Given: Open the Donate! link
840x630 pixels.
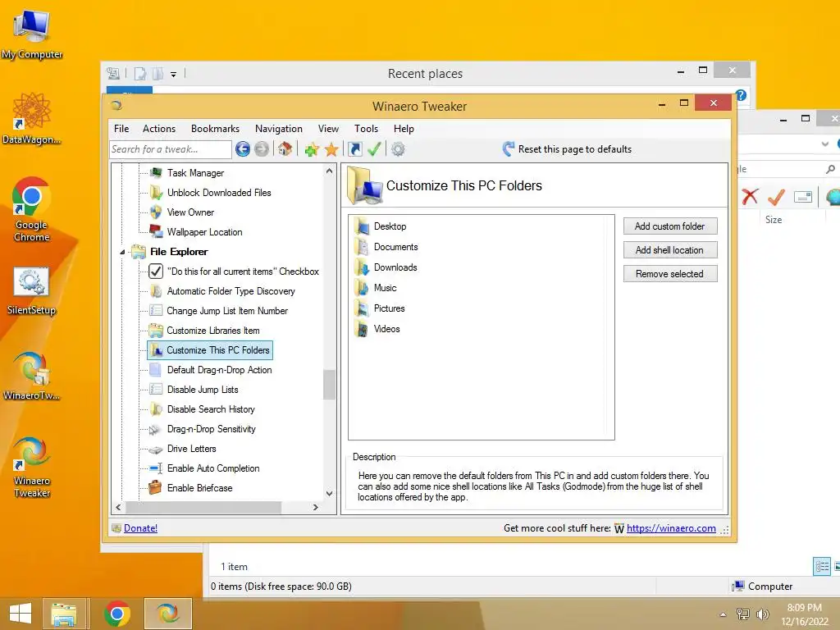Looking at the screenshot, I should (x=140, y=528).
